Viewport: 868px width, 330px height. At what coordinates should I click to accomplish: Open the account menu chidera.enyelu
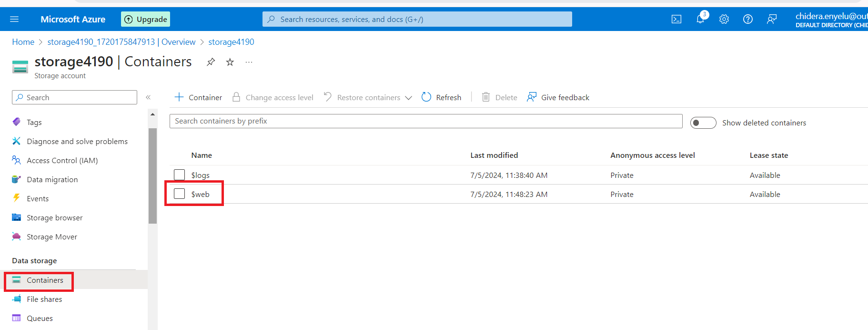pos(831,20)
